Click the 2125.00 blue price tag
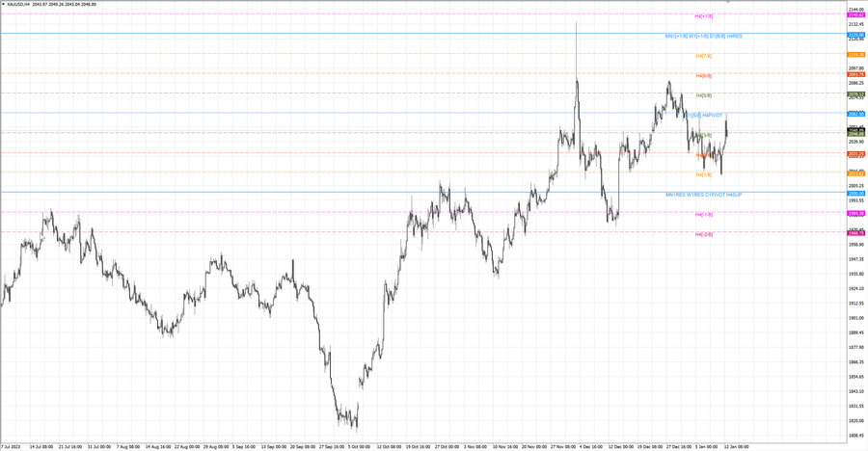 pos(855,35)
